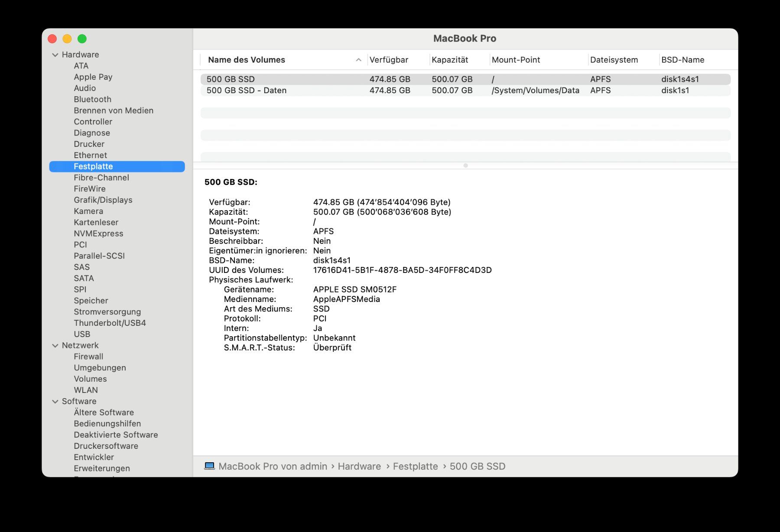Viewport: 780px width, 532px height.
Task: Open Fibre-Channel in the sidebar
Action: pyautogui.click(x=101, y=178)
